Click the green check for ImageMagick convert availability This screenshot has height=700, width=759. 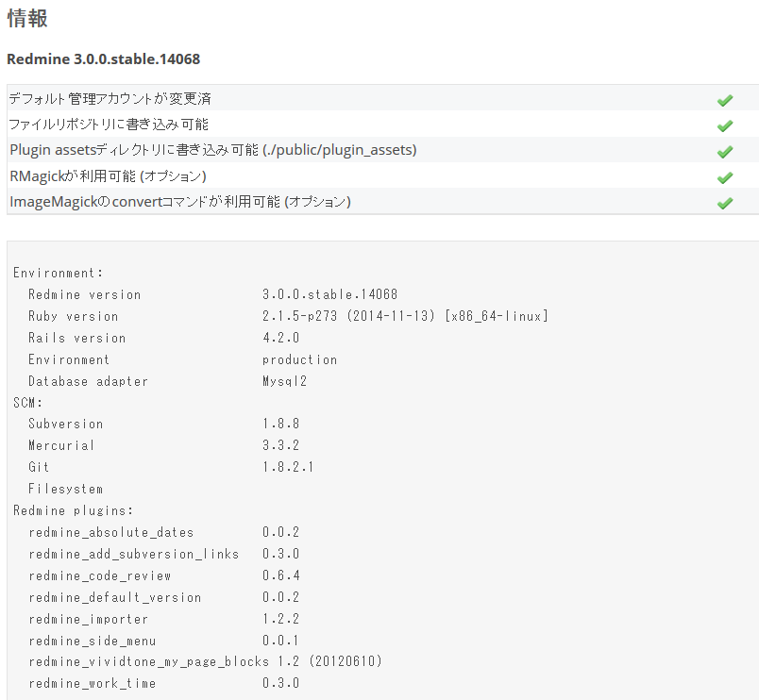point(725,203)
